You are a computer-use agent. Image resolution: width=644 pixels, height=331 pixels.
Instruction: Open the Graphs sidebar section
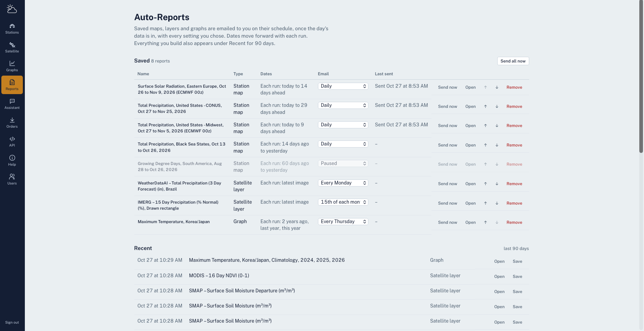[x=12, y=67]
